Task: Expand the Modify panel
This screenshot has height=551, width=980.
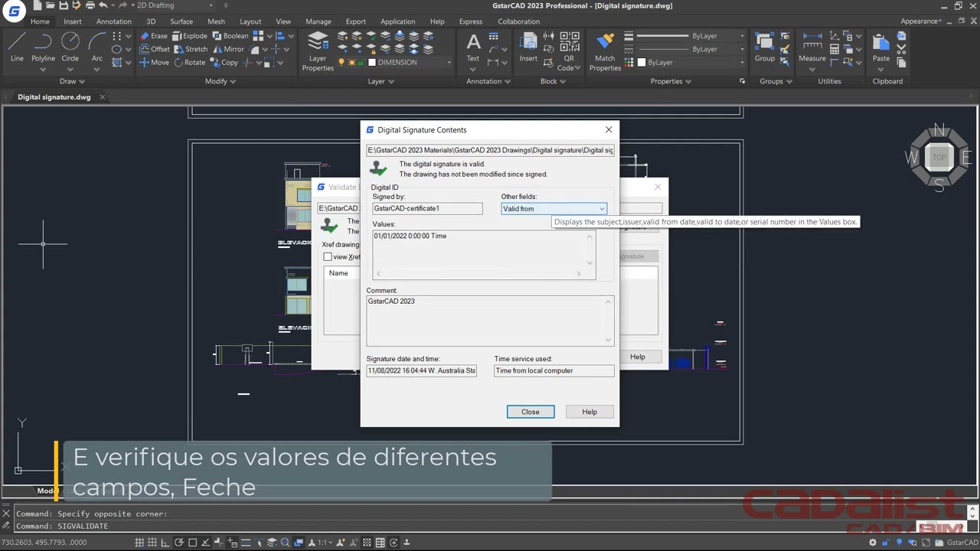Action: pyautogui.click(x=220, y=81)
